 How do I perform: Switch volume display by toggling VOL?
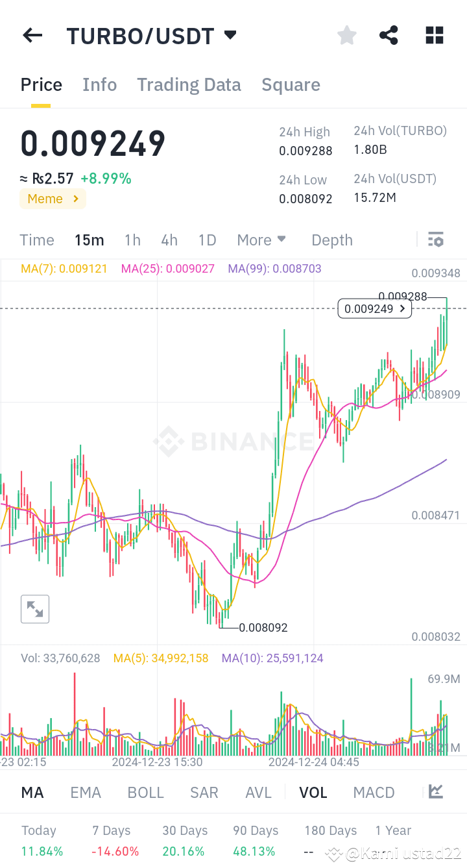313,792
